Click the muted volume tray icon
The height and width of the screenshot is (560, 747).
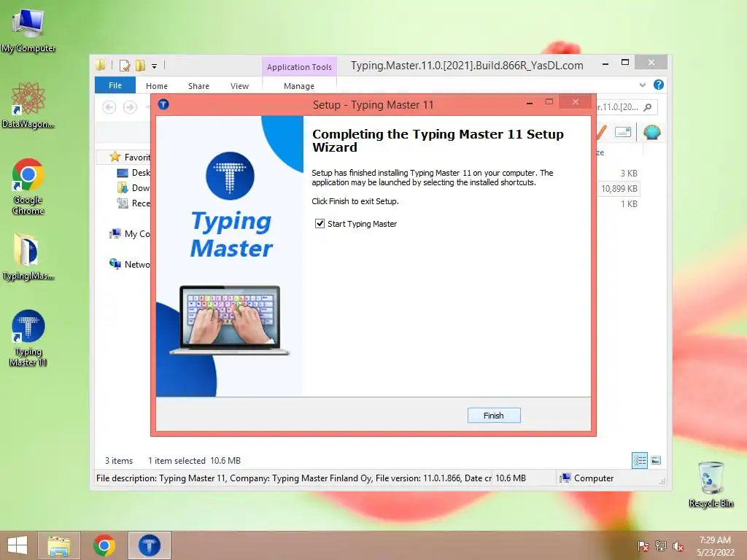pyautogui.click(x=678, y=546)
